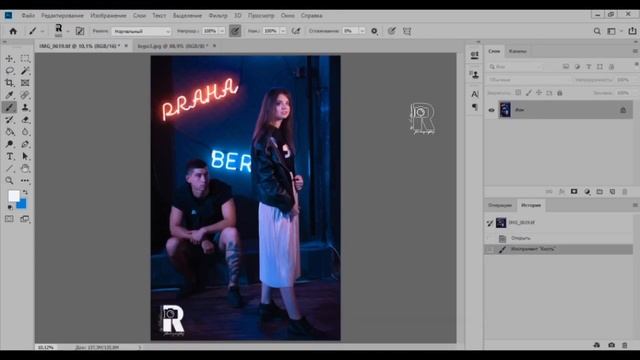Image resolution: width=640 pixels, height=360 pixels.
Task: Switch to the Операции tab
Action: (x=500, y=205)
